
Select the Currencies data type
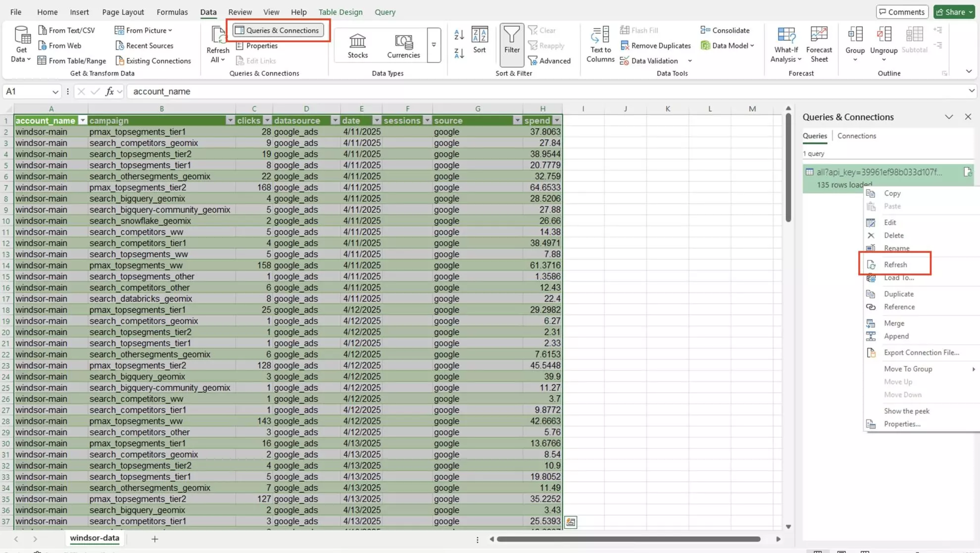pos(403,45)
